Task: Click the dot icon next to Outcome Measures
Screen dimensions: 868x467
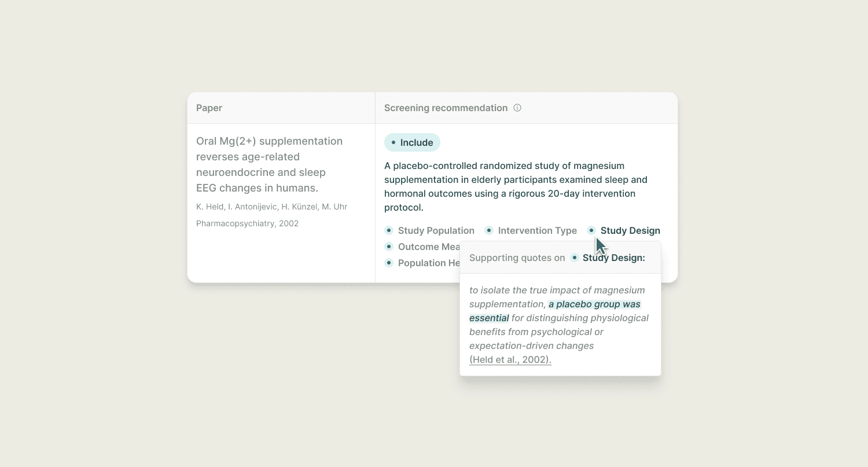Action: pyautogui.click(x=388, y=247)
